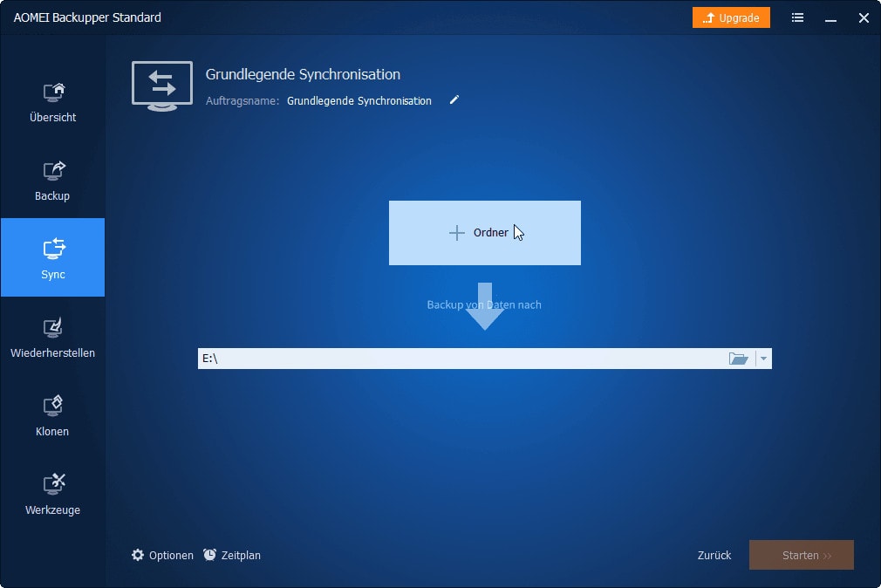The image size is (881, 588).
Task: Minimize the AOMEI Backupper window
Action: tap(830, 17)
